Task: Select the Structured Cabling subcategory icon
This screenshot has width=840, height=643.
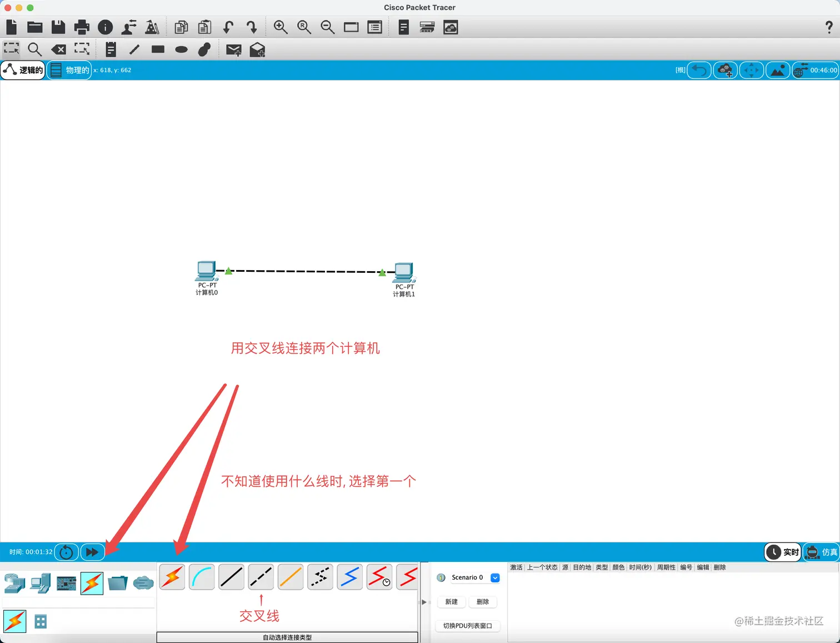Action: pos(41,621)
